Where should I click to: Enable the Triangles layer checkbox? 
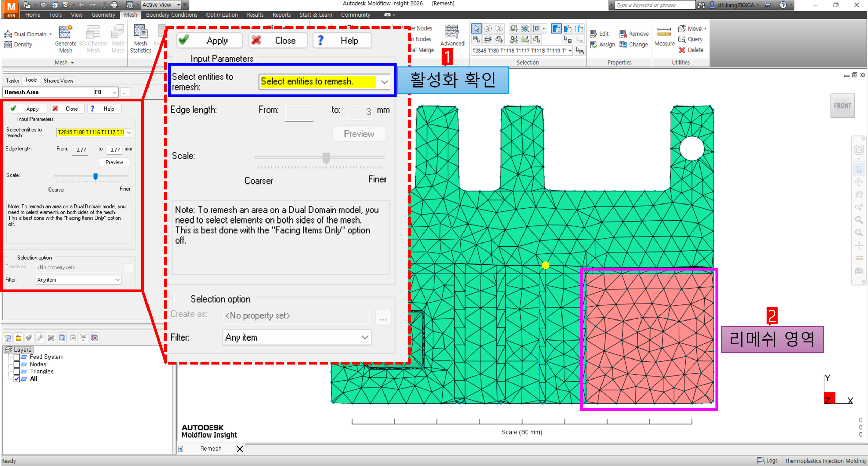coord(17,371)
